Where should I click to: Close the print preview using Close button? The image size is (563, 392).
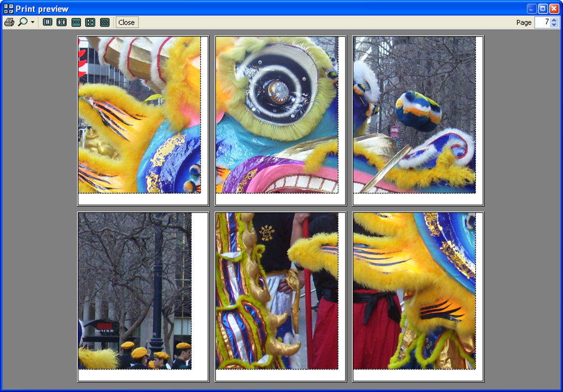(127, 22)
